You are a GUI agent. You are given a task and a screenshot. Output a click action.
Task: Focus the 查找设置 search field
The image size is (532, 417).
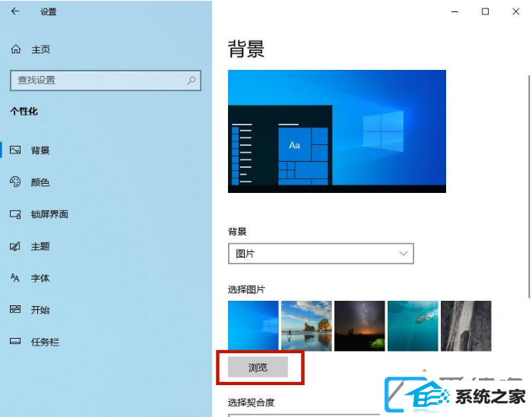106,81
